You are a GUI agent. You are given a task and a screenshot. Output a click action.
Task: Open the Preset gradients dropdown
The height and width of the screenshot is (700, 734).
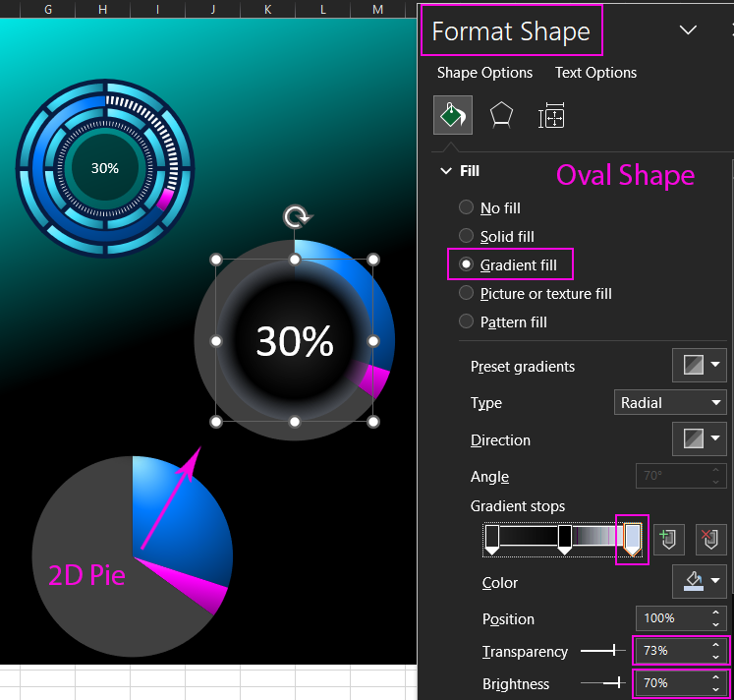(699, 366)
